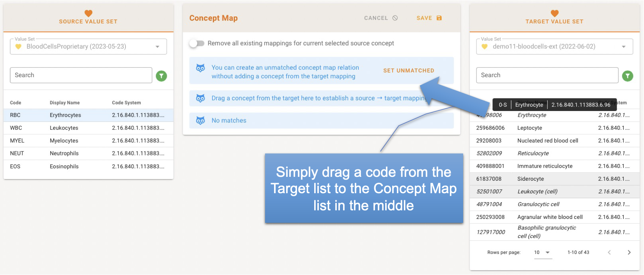Click the save disk icon
The height and width of the screenshot is (275, 644).
[x=439, y=18]
